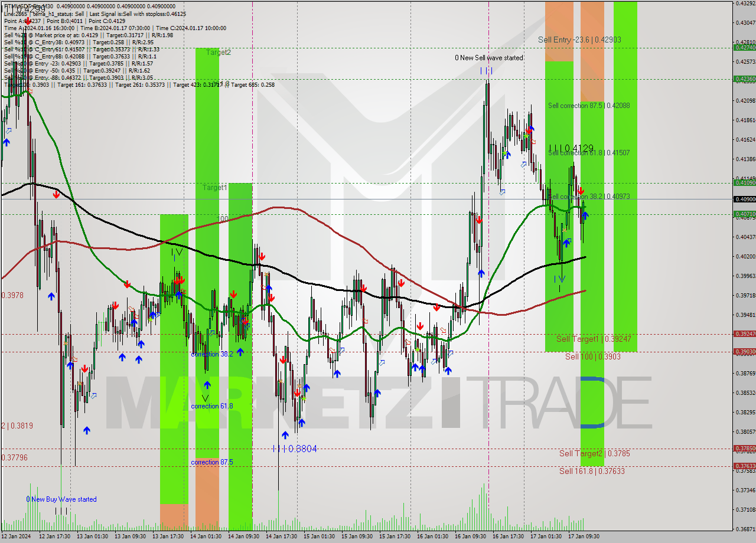Select the blue 'correction 61.8' label

(212, 406)
